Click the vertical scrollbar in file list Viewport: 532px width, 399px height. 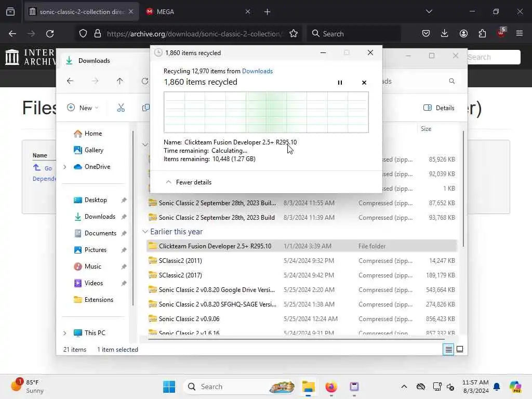[x=463, y=189]
